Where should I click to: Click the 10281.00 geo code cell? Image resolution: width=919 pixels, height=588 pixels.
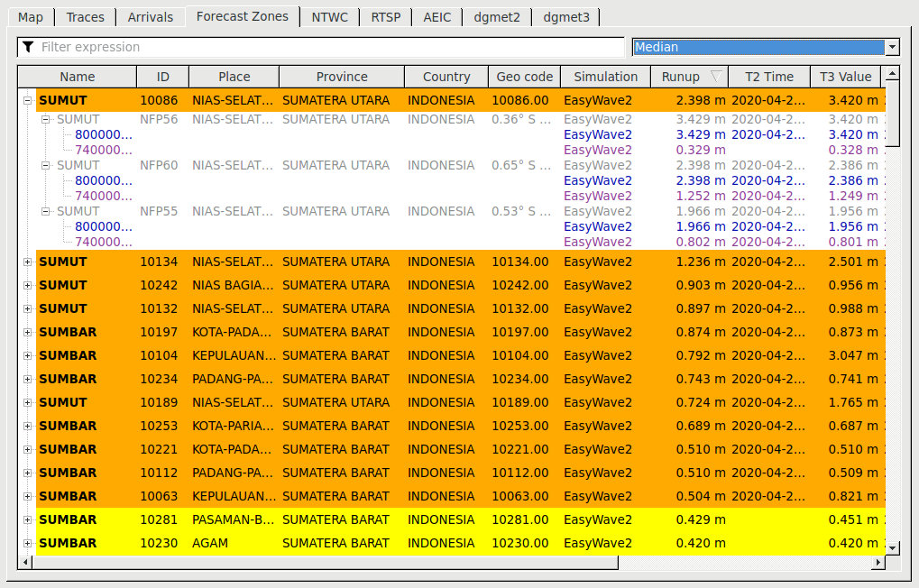click(519, 520)
